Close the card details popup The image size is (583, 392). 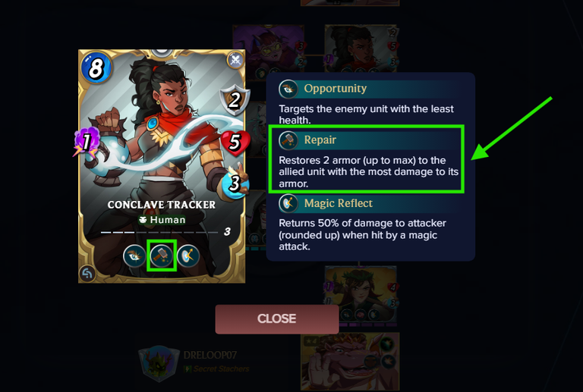click(x=277, y=319)
